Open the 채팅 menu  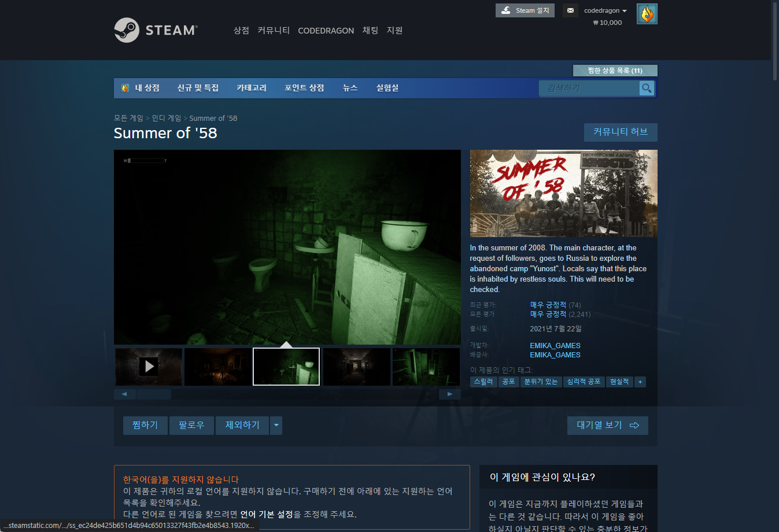(x=370, y=31)
